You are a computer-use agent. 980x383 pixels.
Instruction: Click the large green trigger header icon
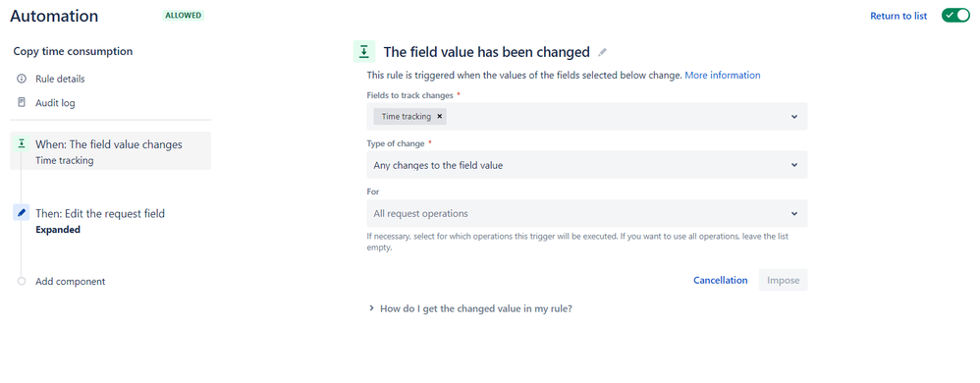click(364, 52)
